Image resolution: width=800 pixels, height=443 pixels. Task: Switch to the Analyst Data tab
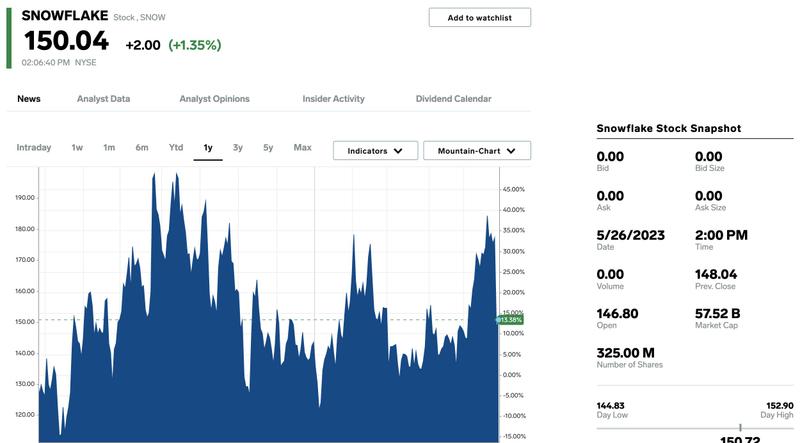[104, 99]
